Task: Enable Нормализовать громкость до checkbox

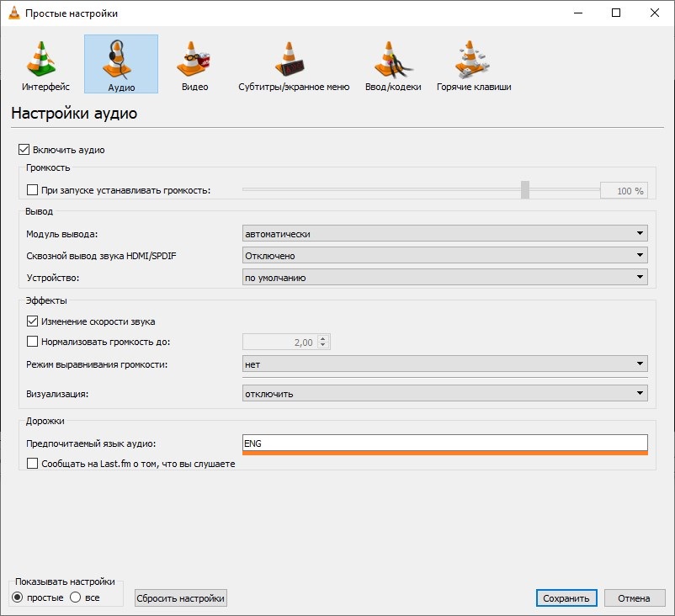Action: point(33,342)
